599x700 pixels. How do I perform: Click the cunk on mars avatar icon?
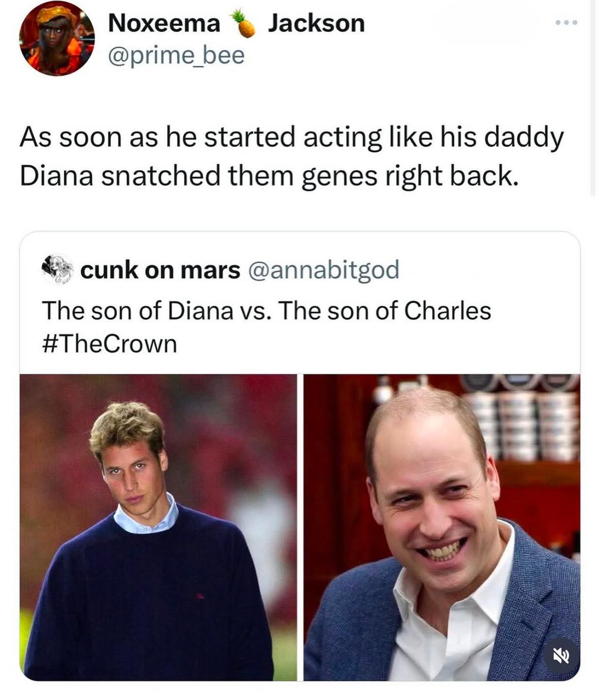click(57, 269)
